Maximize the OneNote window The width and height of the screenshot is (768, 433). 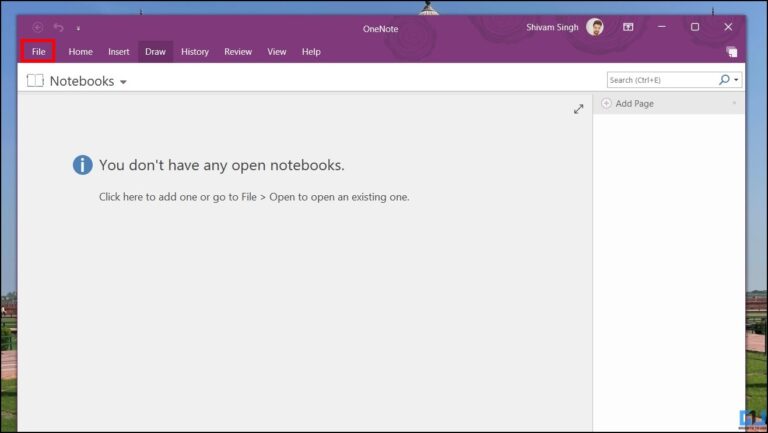click(695, 27)
